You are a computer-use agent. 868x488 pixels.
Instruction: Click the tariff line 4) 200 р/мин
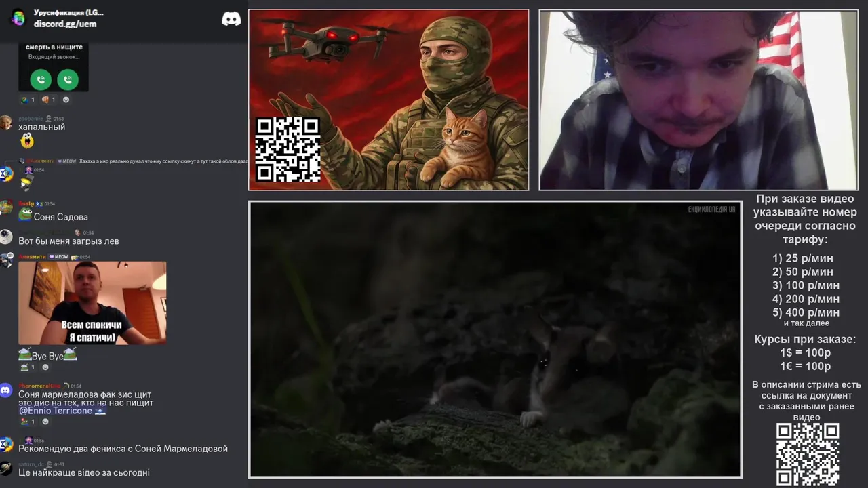coord(806,299)
